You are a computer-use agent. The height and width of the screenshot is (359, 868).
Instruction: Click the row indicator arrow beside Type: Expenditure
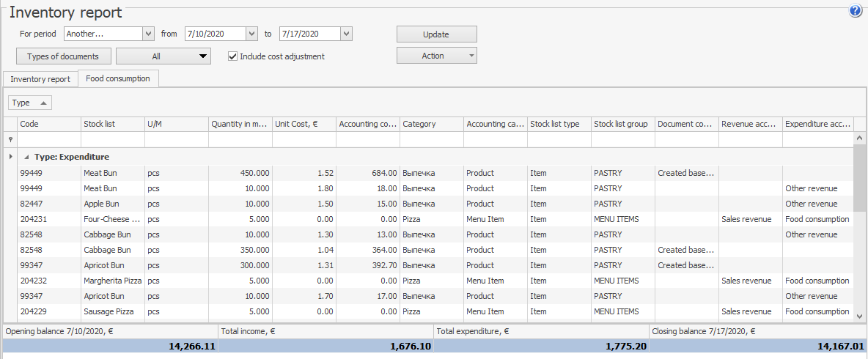coord(10,157)
